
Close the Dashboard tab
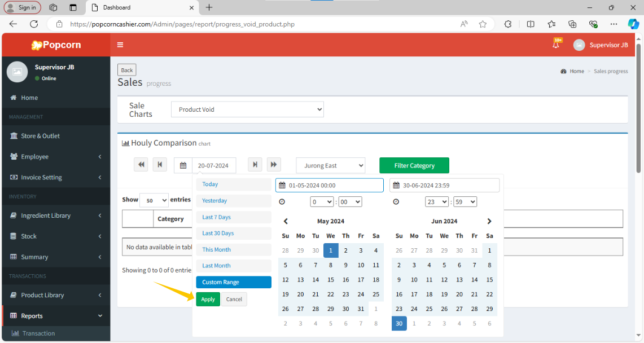[x=191, y=7]
